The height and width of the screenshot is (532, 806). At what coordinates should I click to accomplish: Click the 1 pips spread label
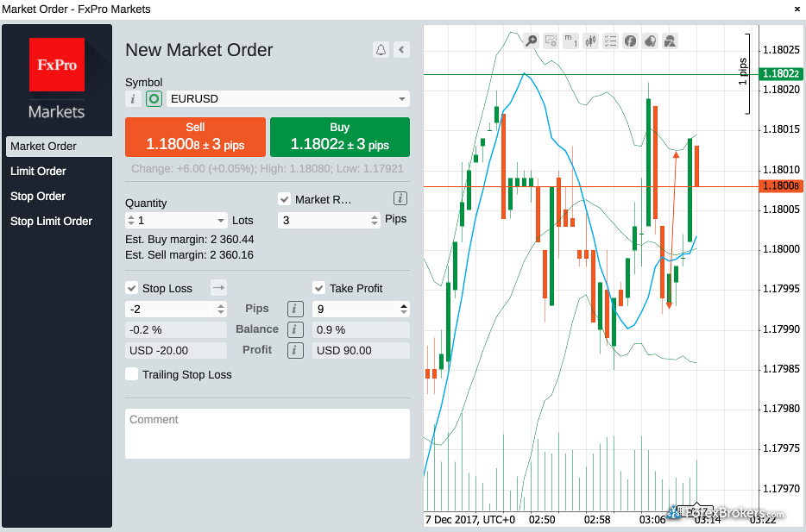click(743, 72)
